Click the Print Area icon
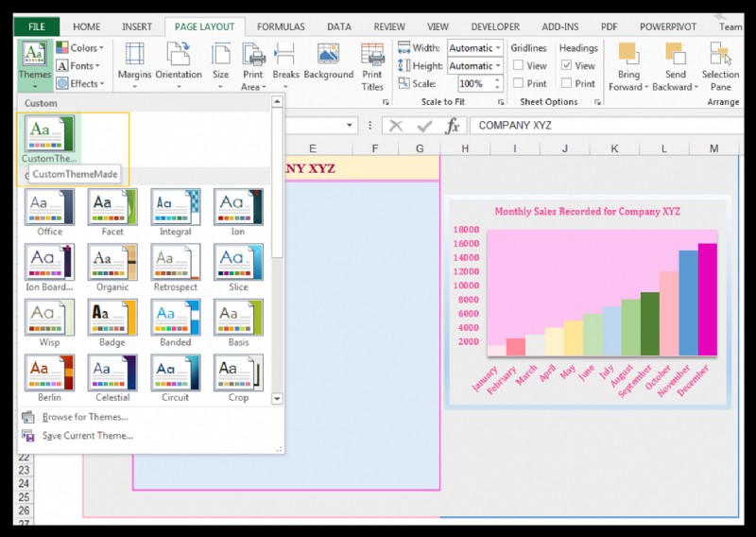This screenshot has width=756, height=537. (253, 54)
